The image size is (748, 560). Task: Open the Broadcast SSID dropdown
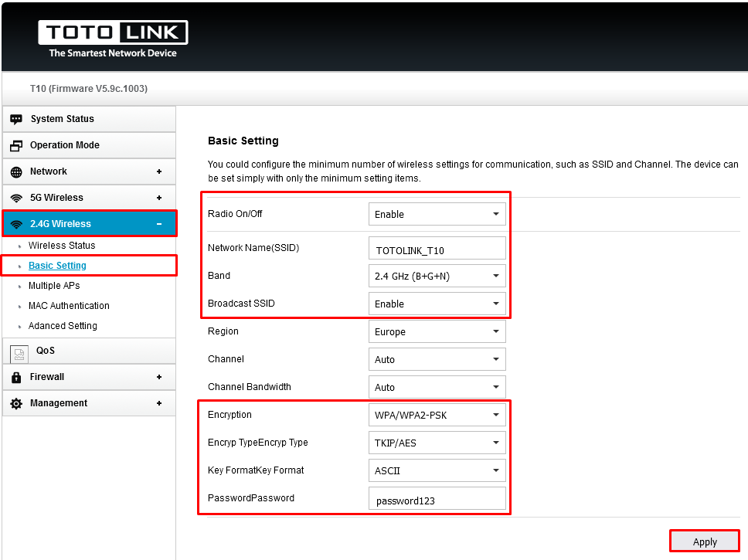click(x=437, y=304)
